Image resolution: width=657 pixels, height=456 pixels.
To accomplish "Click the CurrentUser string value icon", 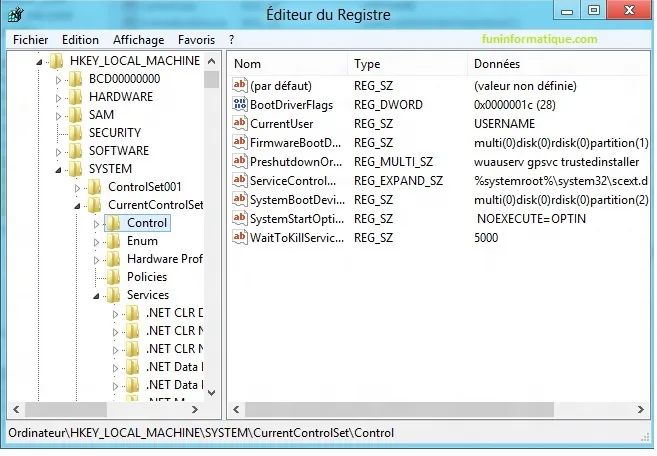I will pyautogui.click(x=240, y=123).
